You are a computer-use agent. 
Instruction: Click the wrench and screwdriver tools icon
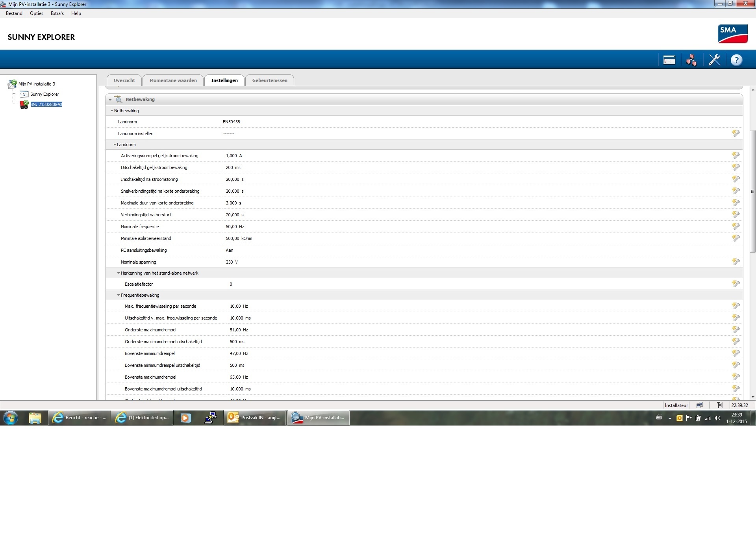pyautogui.click(x=714, y=60)
